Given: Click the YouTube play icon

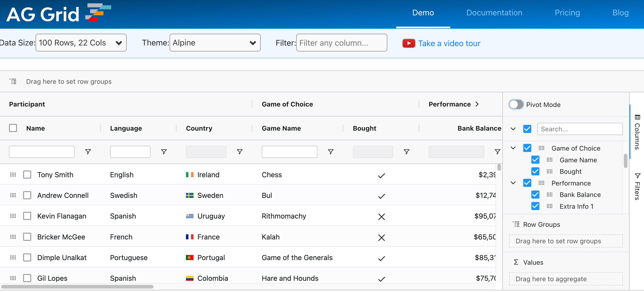Looking at the screenshot, I should point(408,43).
